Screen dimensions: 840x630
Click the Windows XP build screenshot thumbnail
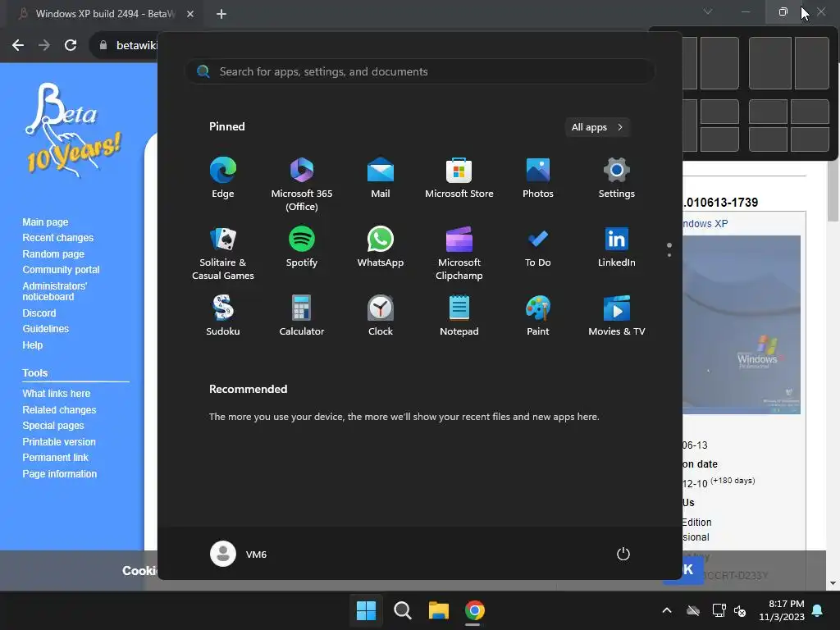[x=742, y=325]
